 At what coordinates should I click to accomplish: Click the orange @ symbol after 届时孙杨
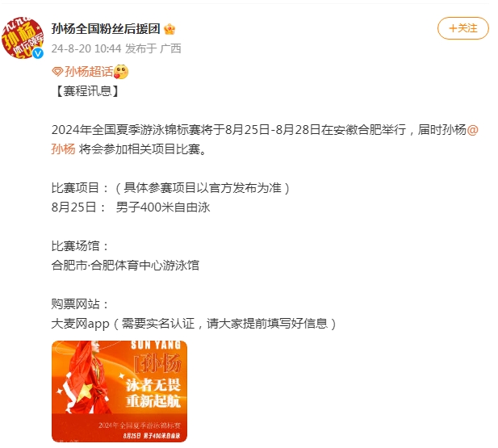point(473,130)
